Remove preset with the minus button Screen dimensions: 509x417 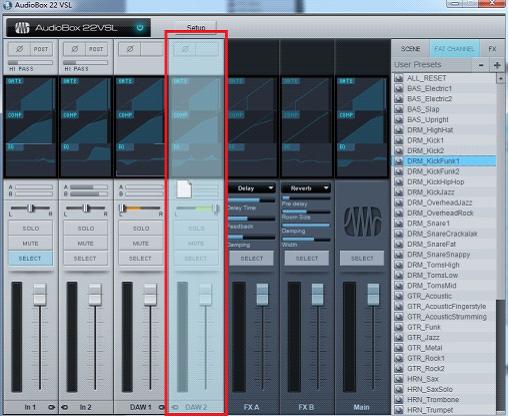481,65
